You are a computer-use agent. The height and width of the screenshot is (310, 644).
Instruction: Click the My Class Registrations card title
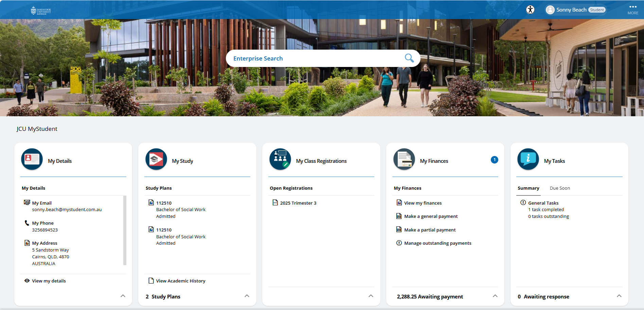(x=321, y=161)
